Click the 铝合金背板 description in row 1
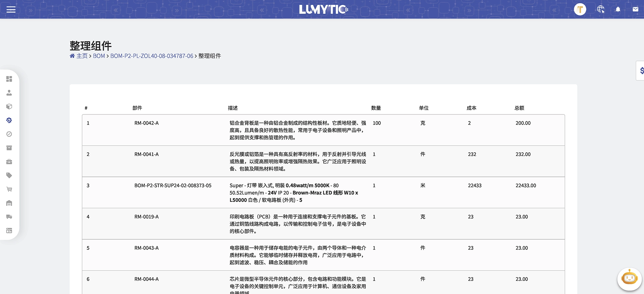 tap(298, 130)
